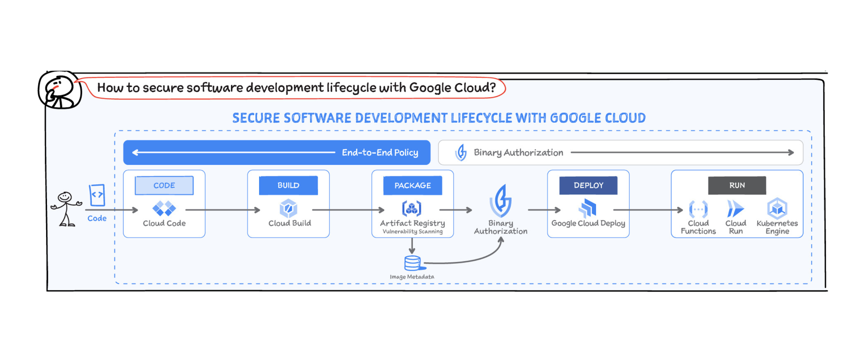The width and height of the screenshot is (868, 362).
Task: Click the code file icon near developer
Action: click(x=97, y=195)
